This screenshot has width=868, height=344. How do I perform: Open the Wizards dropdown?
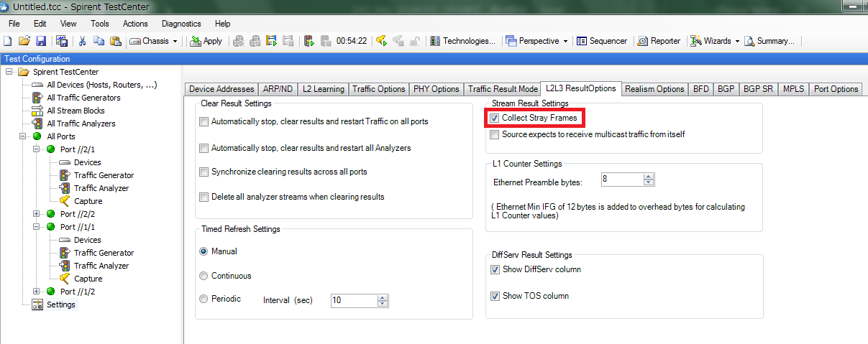(715, 41)
